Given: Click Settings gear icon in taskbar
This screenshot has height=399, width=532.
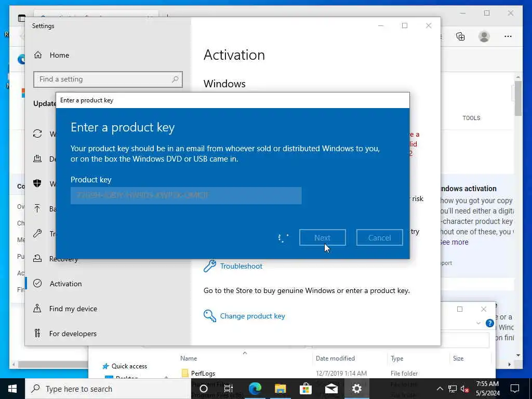Looking at the screenshot, I should (356, 389).
